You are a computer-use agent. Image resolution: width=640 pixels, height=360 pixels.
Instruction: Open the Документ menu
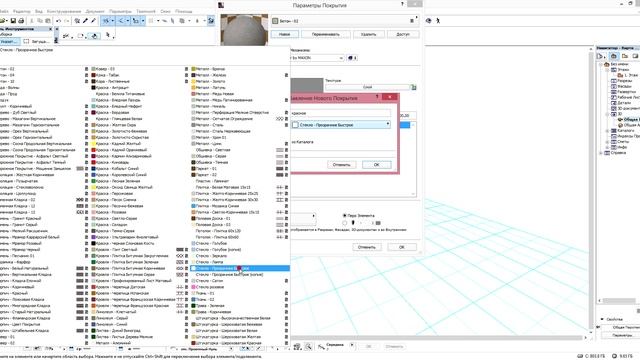(x=95, y=11)
